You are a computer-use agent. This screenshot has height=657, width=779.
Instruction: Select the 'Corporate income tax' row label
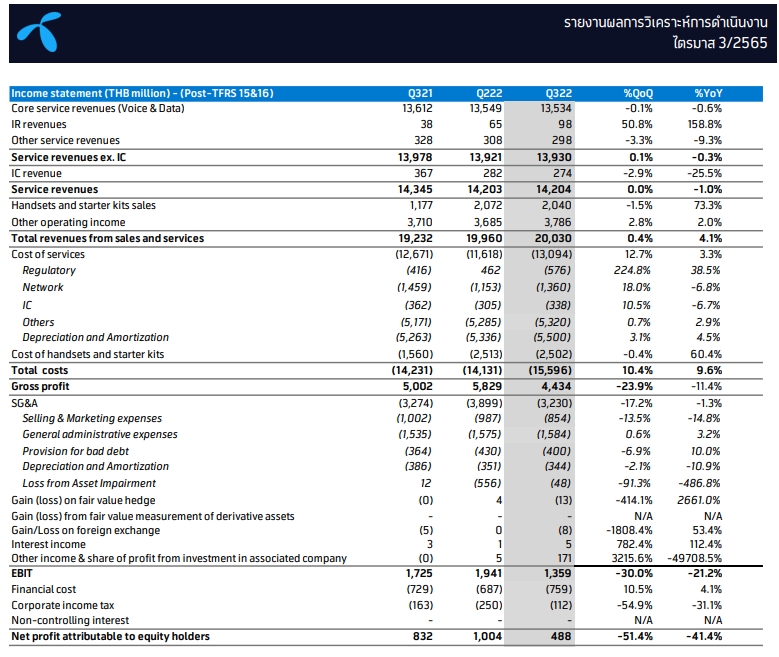click(x=63, y=605)
